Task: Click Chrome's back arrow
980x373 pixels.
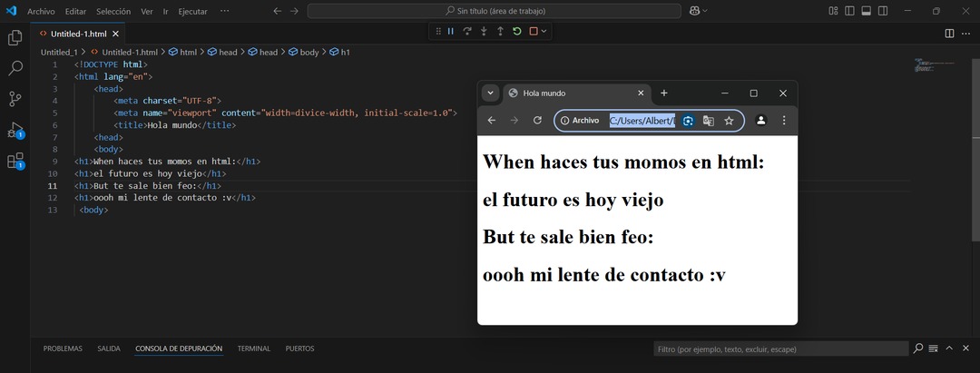Action: tap(492, 121)
